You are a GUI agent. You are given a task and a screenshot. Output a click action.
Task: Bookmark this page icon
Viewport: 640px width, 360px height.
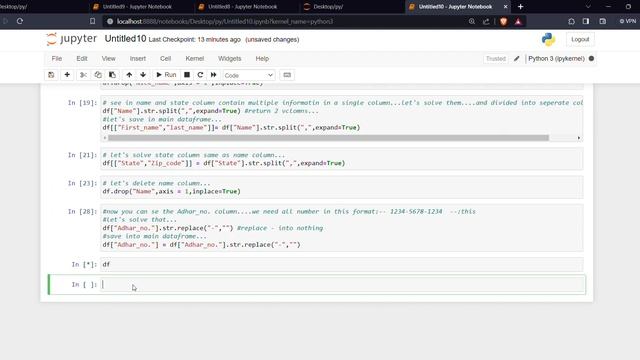click(x=93, y=21)
